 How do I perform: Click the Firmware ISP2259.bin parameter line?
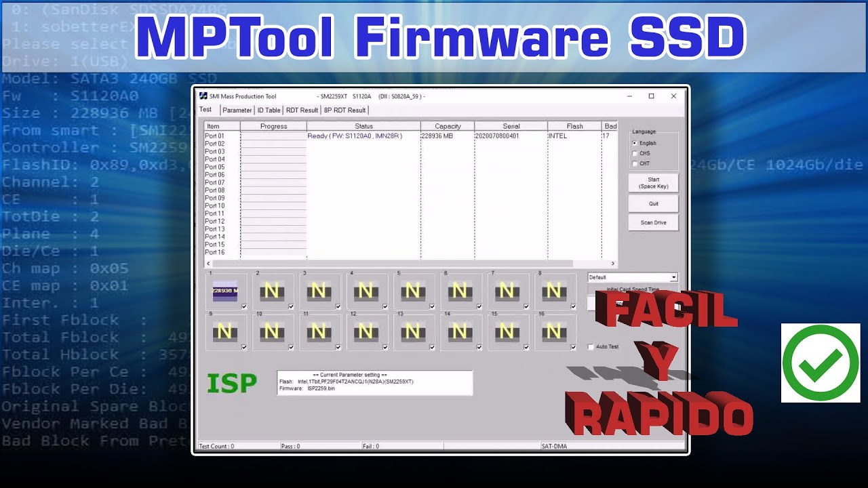[x=307, y=389]
